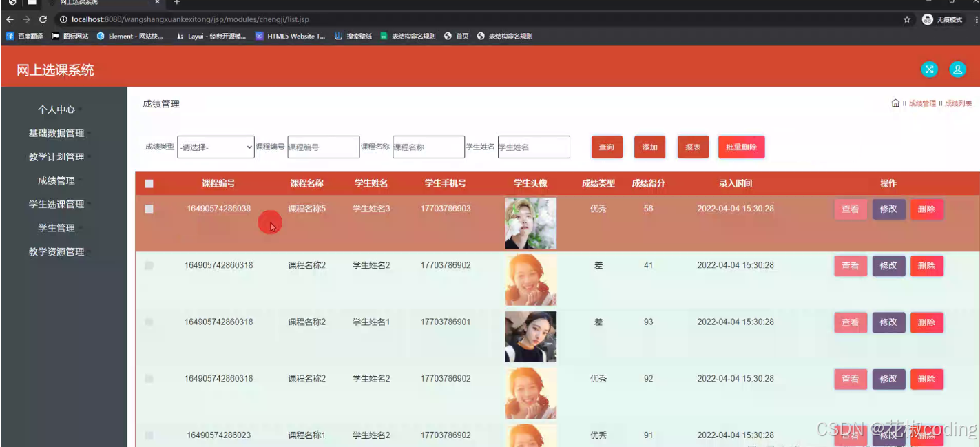Focus the 课程编号 input field
This screenshot has width=980, height=447.
coord(324,147)
